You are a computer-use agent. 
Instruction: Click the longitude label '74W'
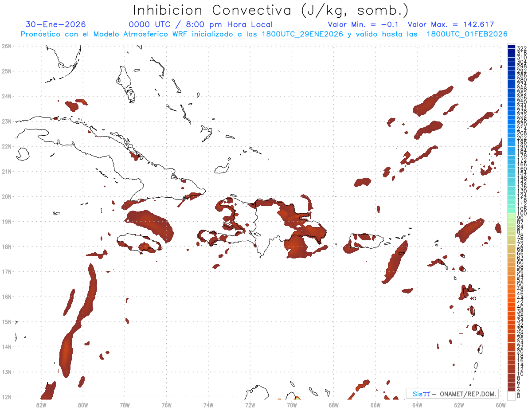208,405
